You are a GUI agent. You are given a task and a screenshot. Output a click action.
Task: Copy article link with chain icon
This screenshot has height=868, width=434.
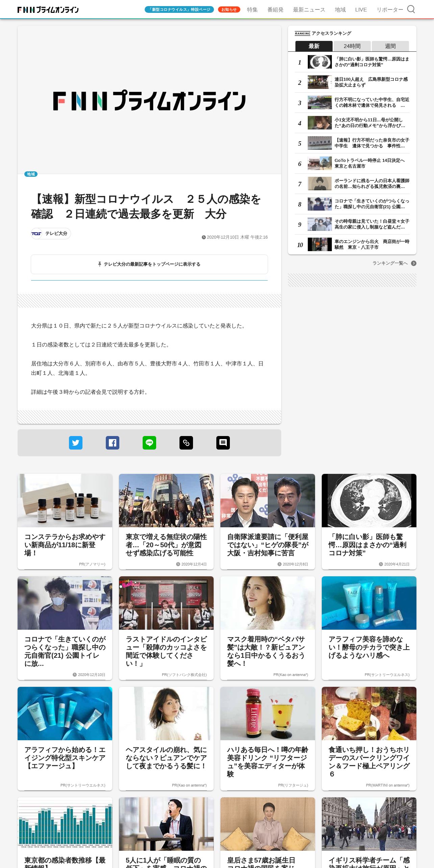pos(186,442)
